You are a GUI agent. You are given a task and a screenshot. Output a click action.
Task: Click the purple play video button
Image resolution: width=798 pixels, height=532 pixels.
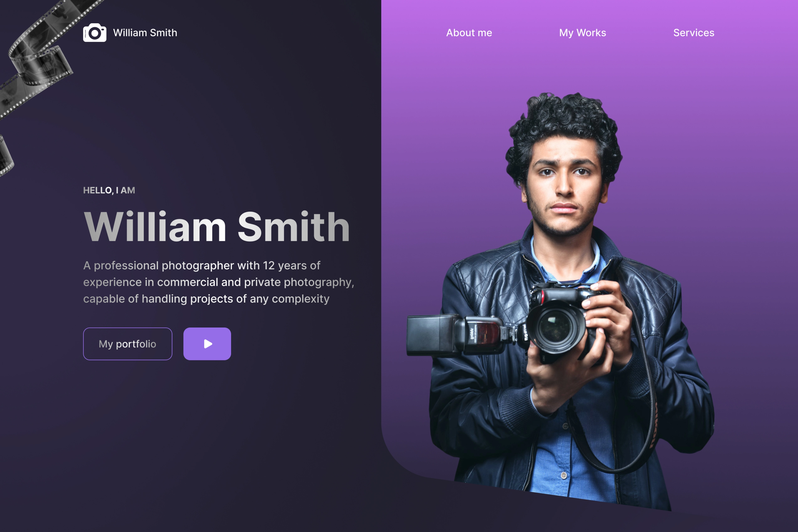(207, 344)
